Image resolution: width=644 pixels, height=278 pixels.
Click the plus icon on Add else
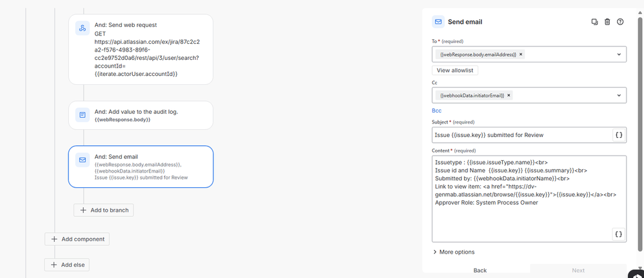tap(54, 265)
